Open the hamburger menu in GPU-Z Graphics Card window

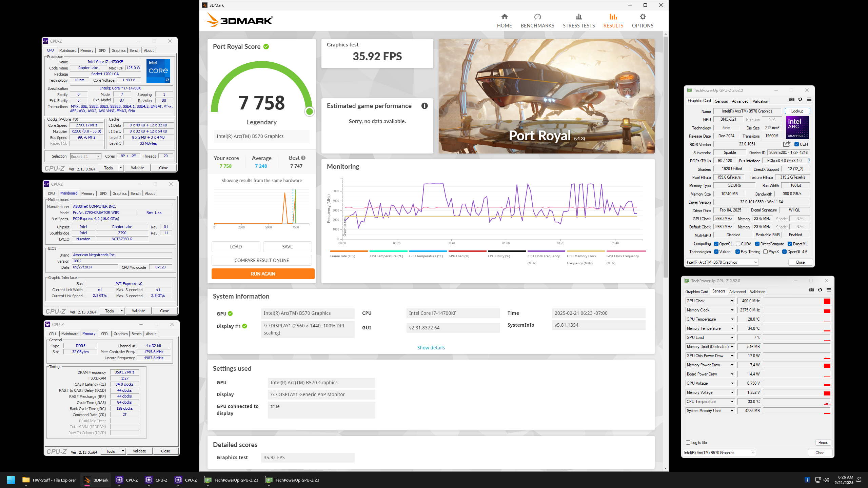pos(809,99)
